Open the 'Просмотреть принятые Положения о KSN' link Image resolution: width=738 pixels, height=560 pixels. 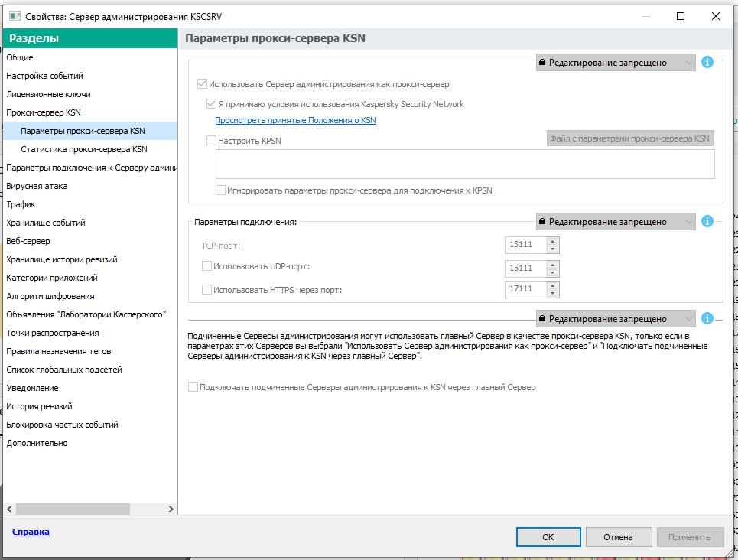(295, 121)
